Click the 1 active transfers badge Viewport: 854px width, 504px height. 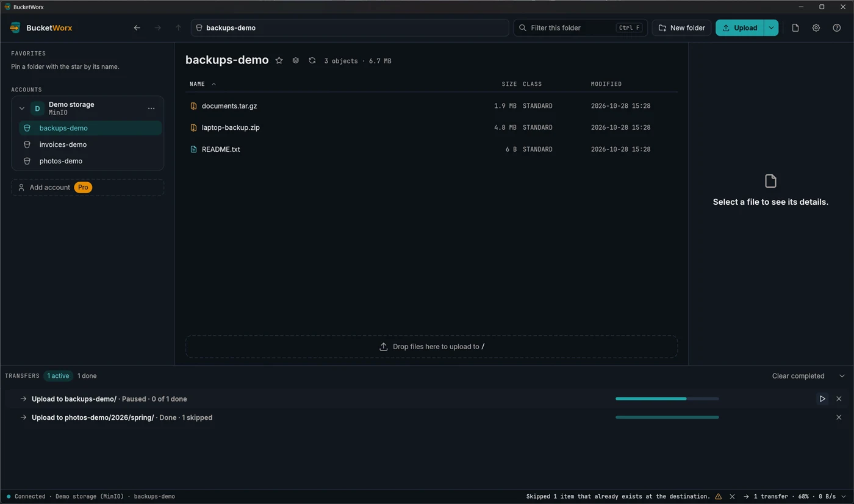[x=58, y=376]
